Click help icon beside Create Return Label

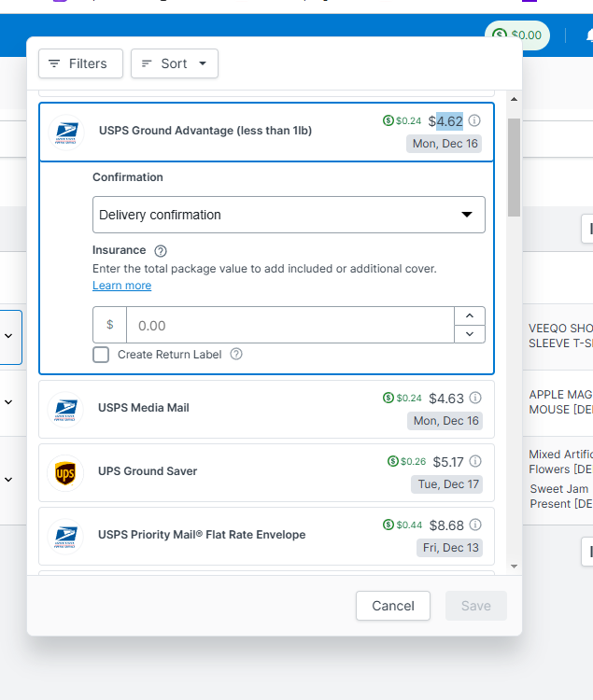pos(236,354)
